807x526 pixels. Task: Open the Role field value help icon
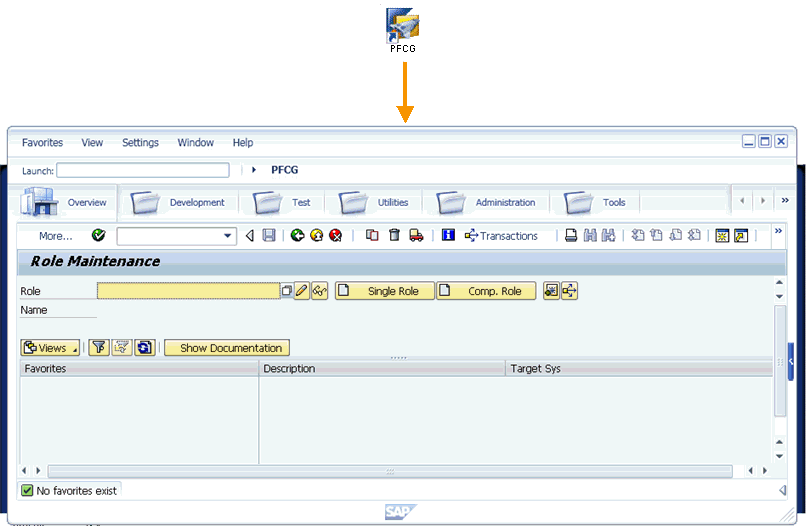tap(287, 291)
